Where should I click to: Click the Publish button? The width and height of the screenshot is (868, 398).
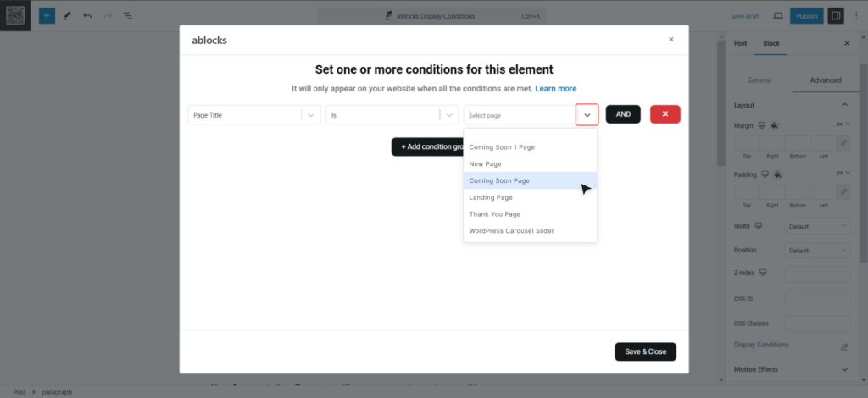tap(807, 16)
